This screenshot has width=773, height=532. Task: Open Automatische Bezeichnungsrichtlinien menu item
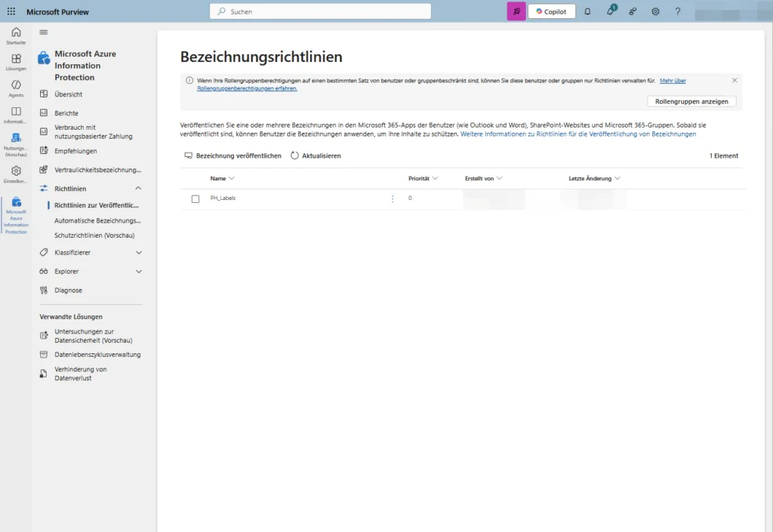pyautogui.click(x=97, y=220)
